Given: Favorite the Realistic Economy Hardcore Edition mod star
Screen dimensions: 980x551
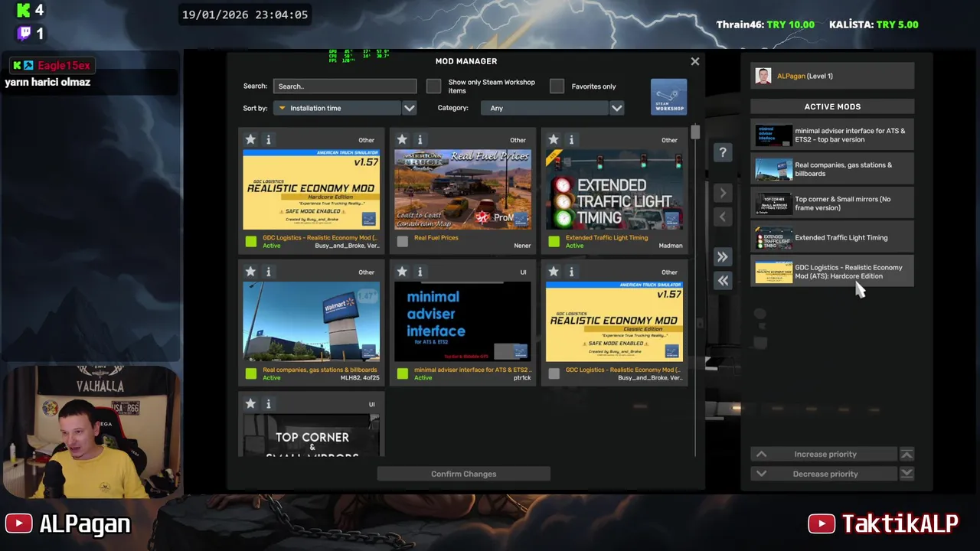Looking at the screenshot, I should pos(250,139).
